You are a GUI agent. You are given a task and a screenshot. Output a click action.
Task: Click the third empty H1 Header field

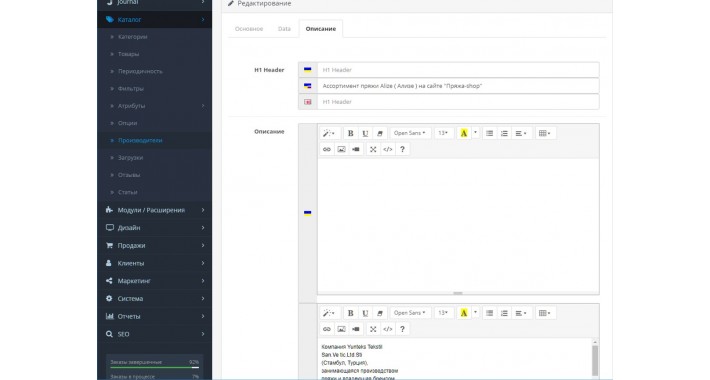[x=458, y=102]
